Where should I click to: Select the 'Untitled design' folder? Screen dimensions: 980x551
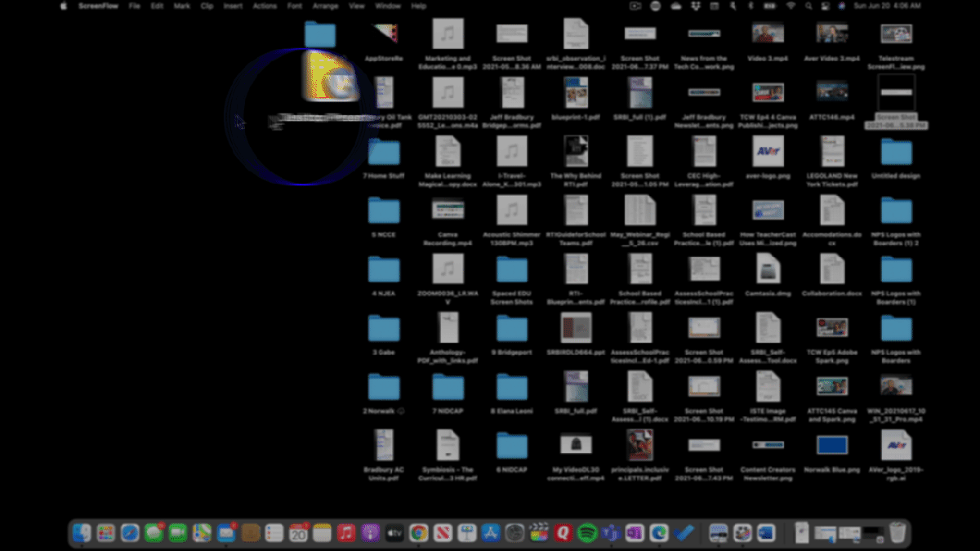tap(896, 152)
